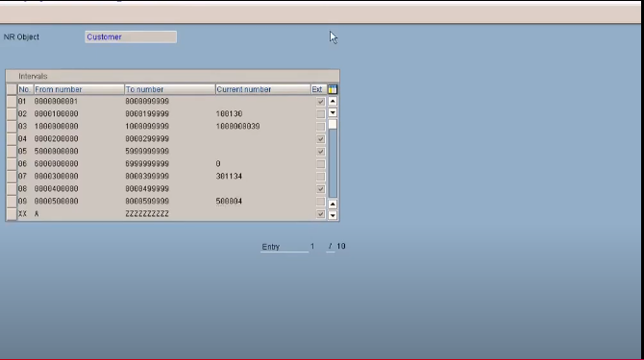Click the Entry number field showing 1
Image resolution: width=644 pixels, height=360 pixels.
[x=312, y=247]
